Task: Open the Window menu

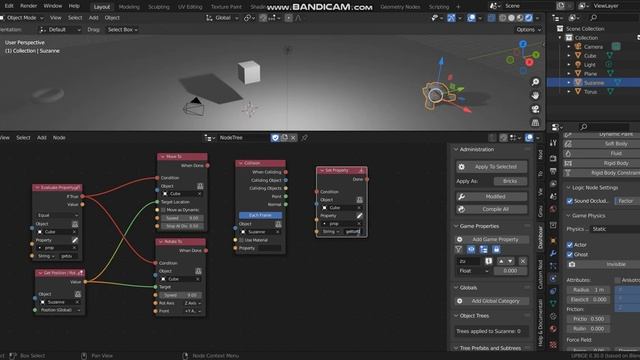Action: click(53, 6)
